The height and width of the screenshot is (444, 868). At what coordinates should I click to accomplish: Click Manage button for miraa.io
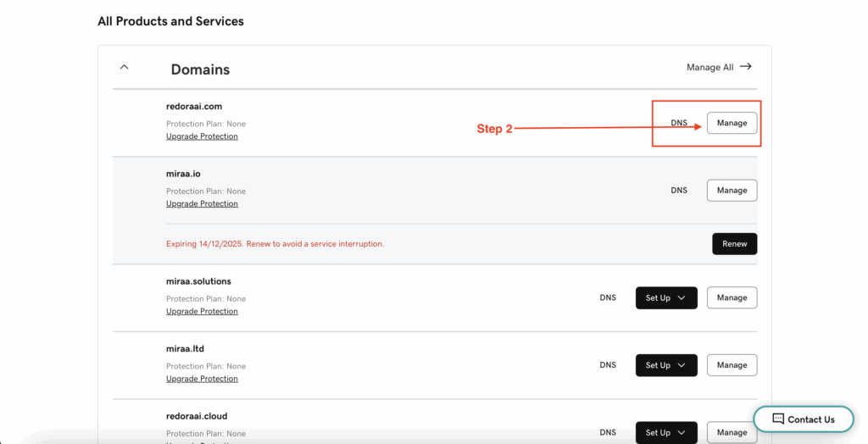[x=732, y=191]
